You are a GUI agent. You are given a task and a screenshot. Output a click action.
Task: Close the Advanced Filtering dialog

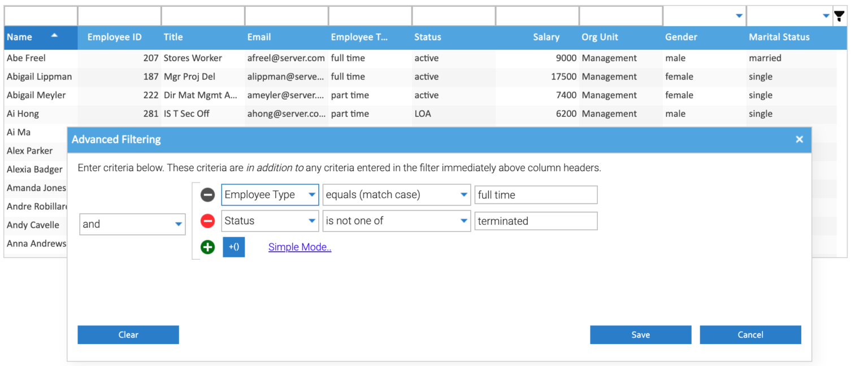click(799, 140)
